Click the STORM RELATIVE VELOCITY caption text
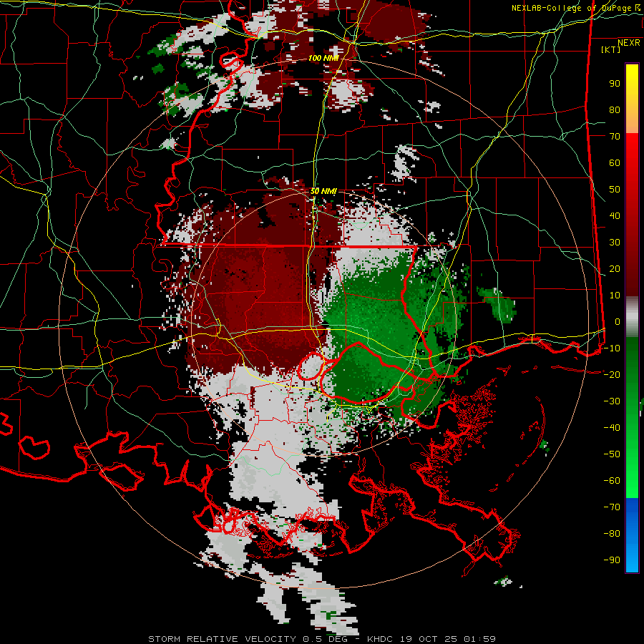The image size is (644, 644). (x=222, y=639)
